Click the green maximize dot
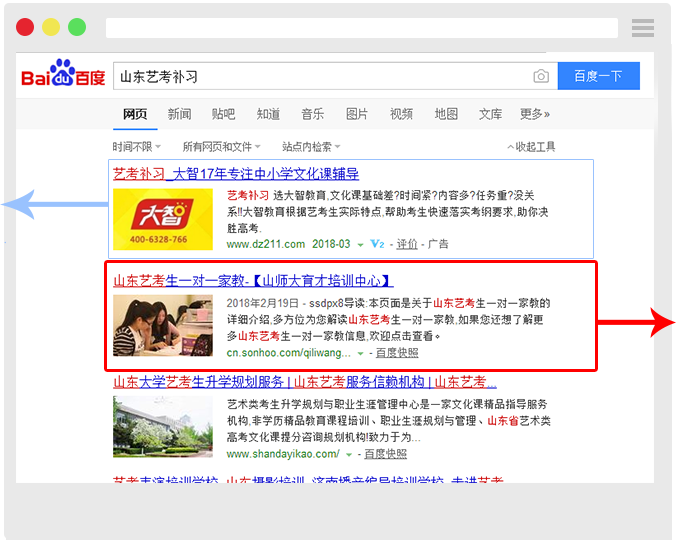Viewport: 676px width, 540px height. coord(77,27)
